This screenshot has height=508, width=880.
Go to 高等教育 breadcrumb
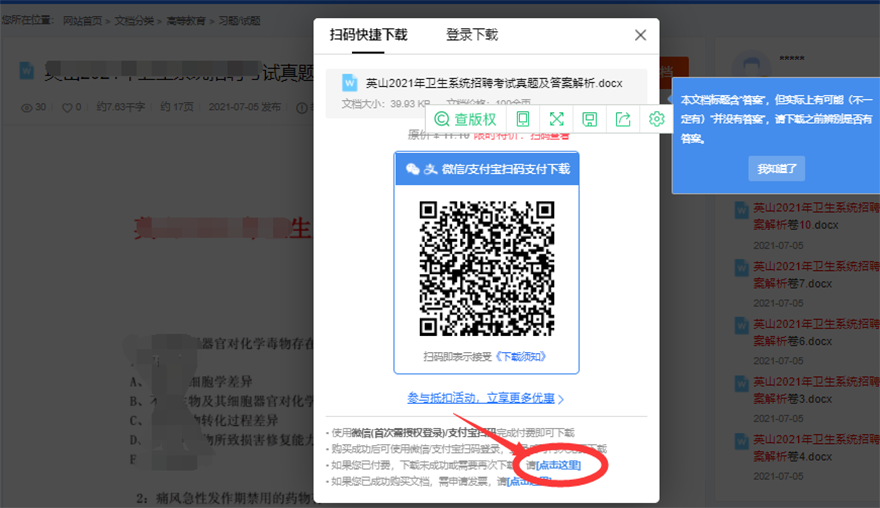click(x=186, y=21)
